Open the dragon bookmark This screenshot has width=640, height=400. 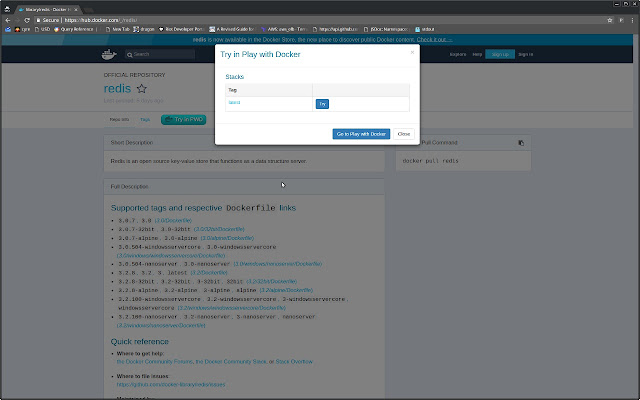tap(144, 29)
